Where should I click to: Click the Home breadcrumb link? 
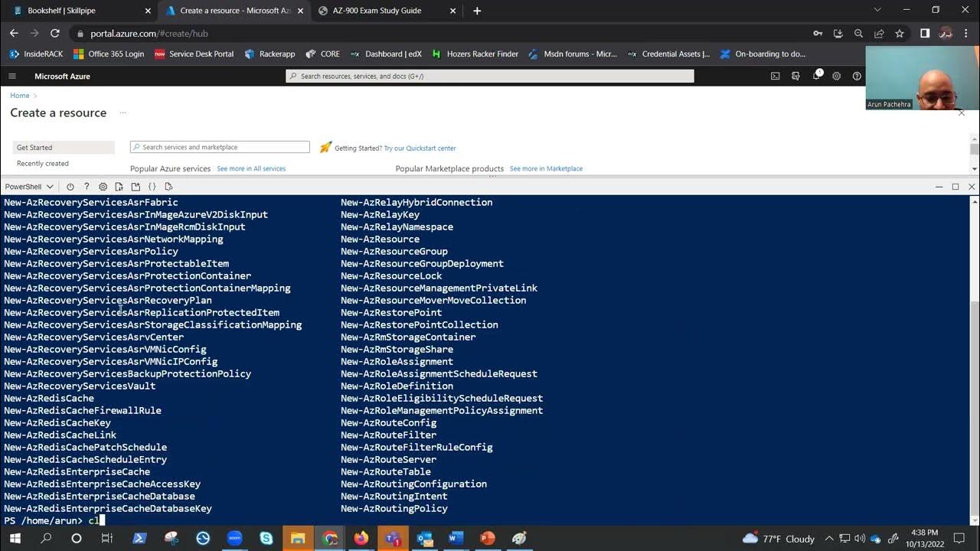click(x=20, y=96)
